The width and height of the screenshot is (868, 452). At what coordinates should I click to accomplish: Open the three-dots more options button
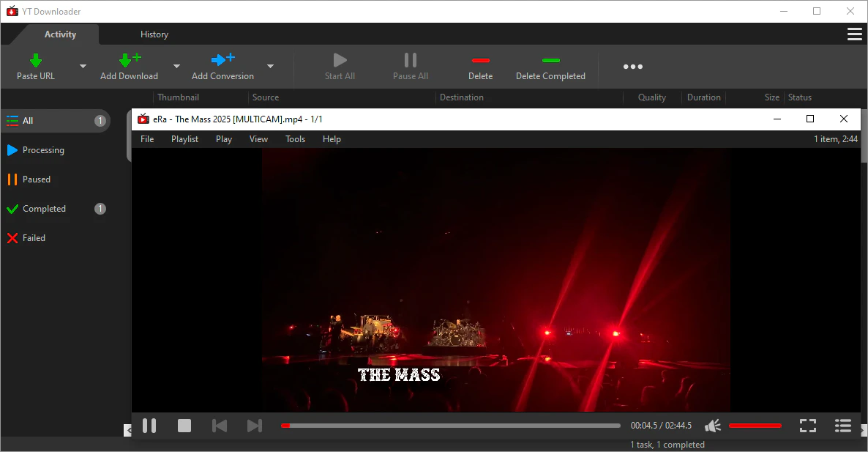click(x=633, y=67)
